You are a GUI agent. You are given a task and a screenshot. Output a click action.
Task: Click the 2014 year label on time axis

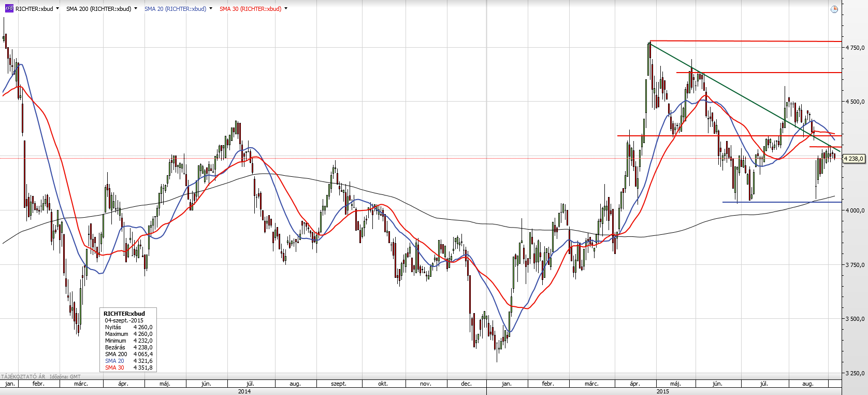pyautogui.click(x=244, y=391)
